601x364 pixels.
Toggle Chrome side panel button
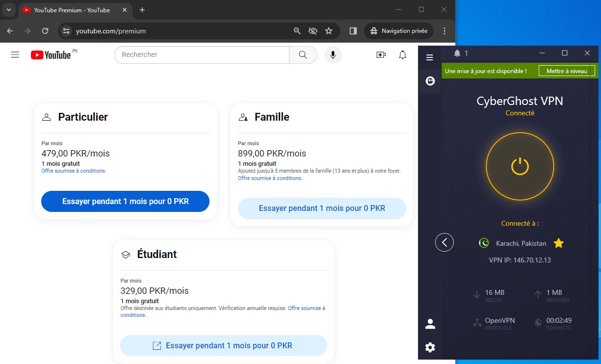tap(353, 31)
